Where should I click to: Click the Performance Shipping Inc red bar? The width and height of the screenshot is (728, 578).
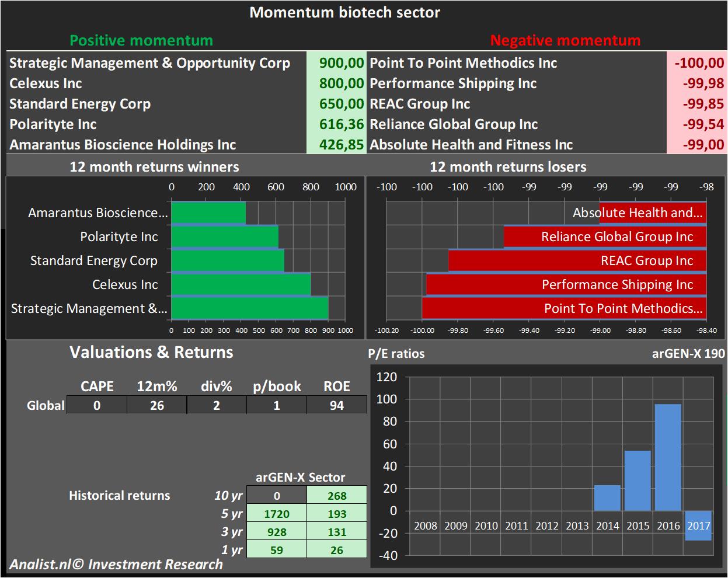(566, 285)
